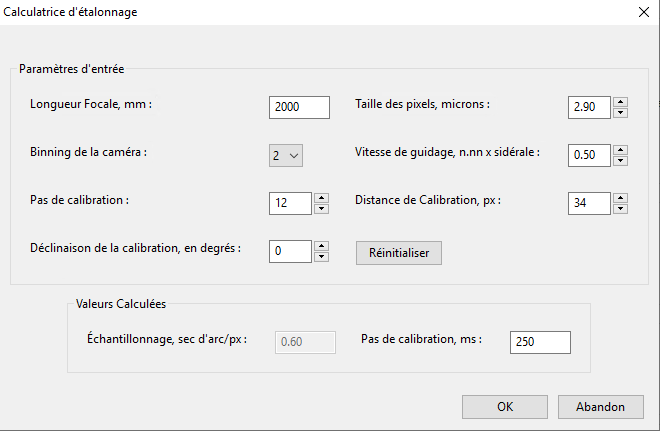The height and width of the screenshot is (431, 660).
Task: Click the Taille des pixels field
Action: (x=588, y=107)
